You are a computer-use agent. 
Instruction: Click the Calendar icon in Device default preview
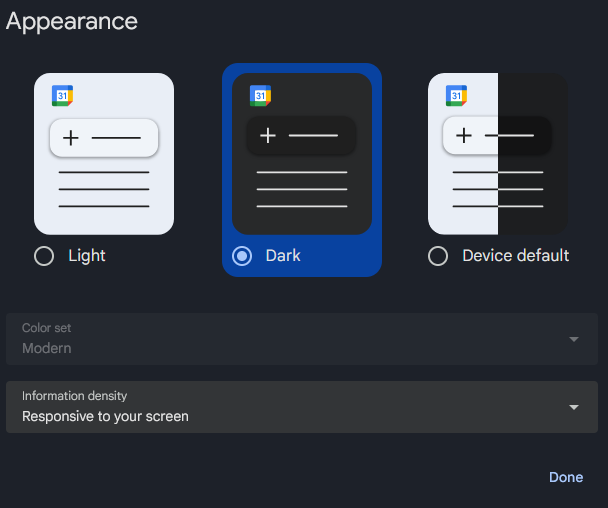456,95
